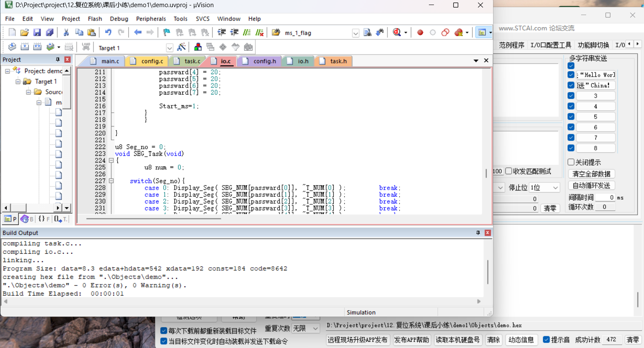Click the Build target icon
Screen dimensions: 644x348
(25, 47)
